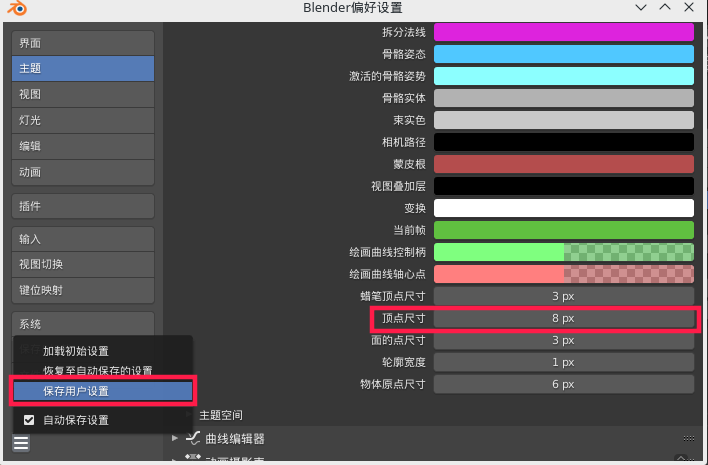Open the 绘画曲线轴心点 red alpha swatch
Image resolution: width=708 pixels, height=465 pixels.
(x=564, y=274)
